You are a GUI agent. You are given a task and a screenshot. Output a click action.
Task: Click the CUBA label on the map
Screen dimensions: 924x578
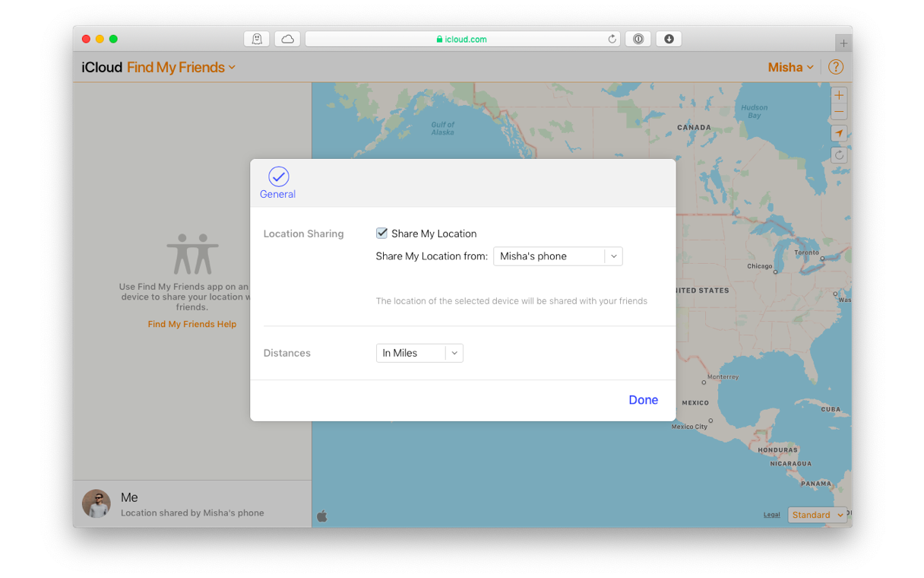pos(831,409)
